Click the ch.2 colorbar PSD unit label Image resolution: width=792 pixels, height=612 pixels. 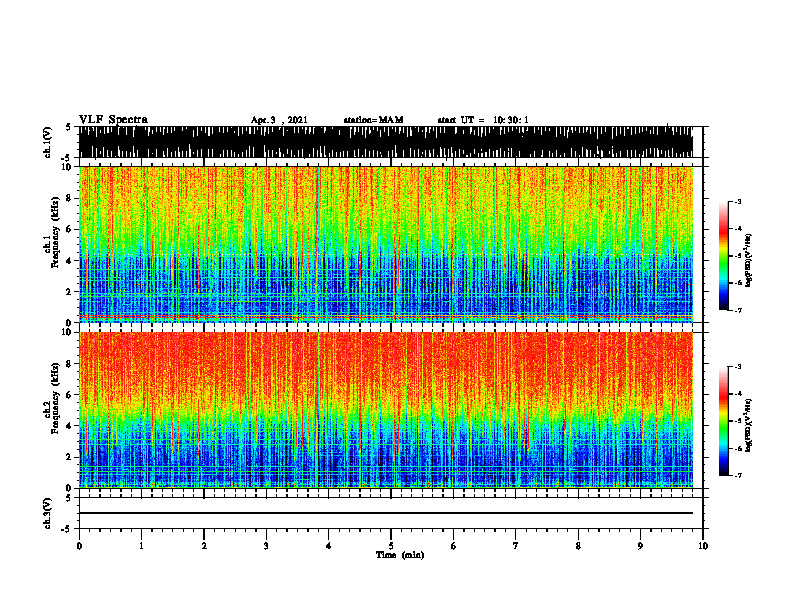tap(749, 425)
